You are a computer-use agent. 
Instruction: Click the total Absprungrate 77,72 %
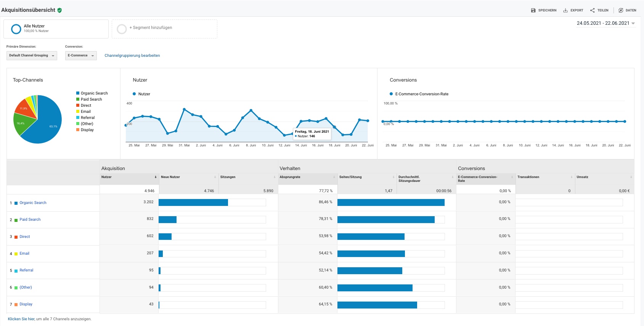pyautogui.click(x=326, y=191)
